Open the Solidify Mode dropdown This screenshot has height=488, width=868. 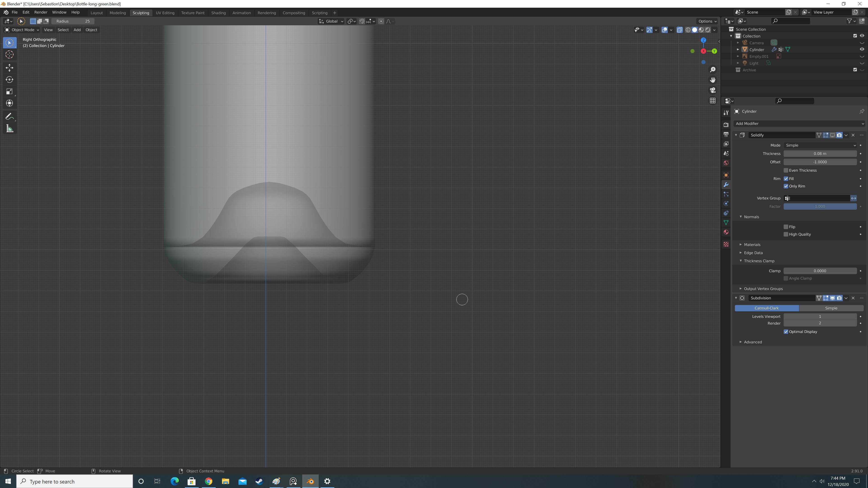[820, 145]
